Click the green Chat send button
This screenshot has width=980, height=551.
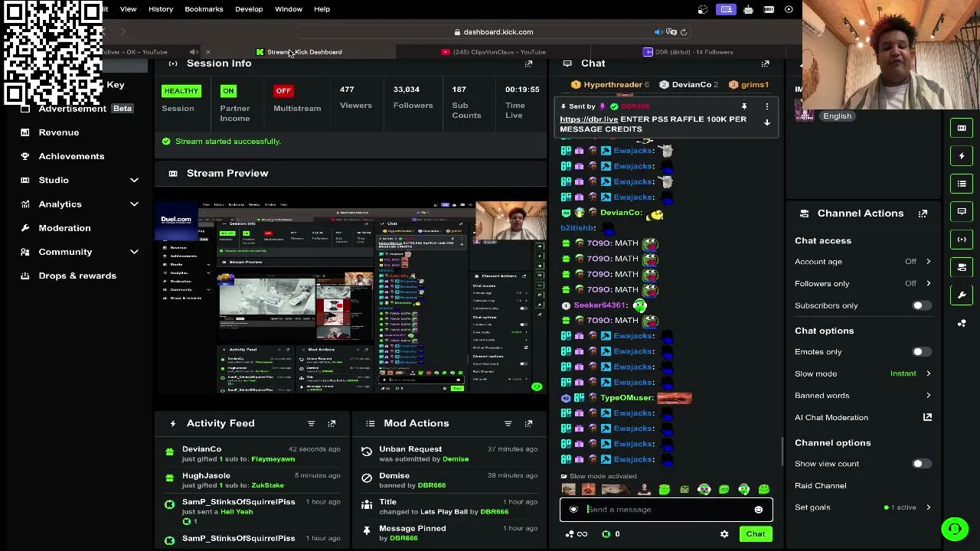click(x=756, y=534)
